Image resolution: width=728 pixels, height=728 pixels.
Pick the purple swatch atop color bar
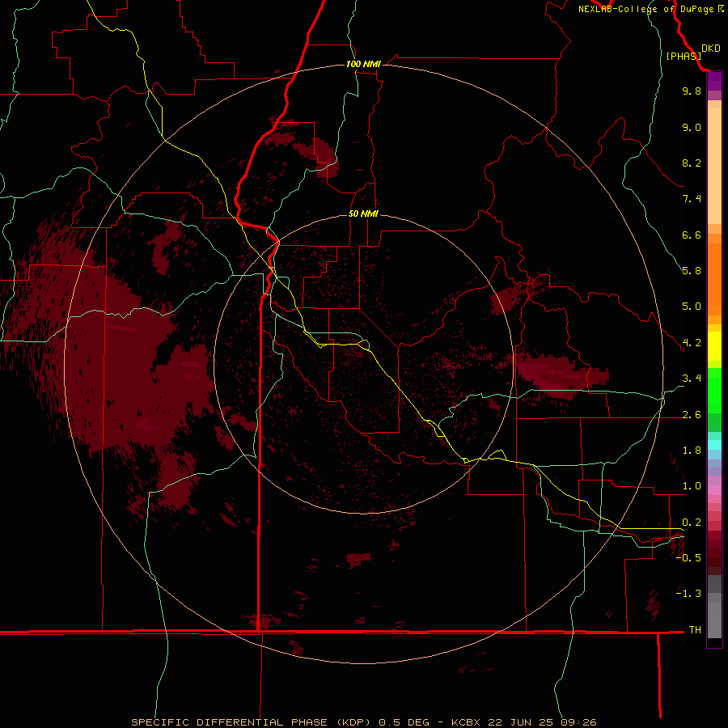714,81
